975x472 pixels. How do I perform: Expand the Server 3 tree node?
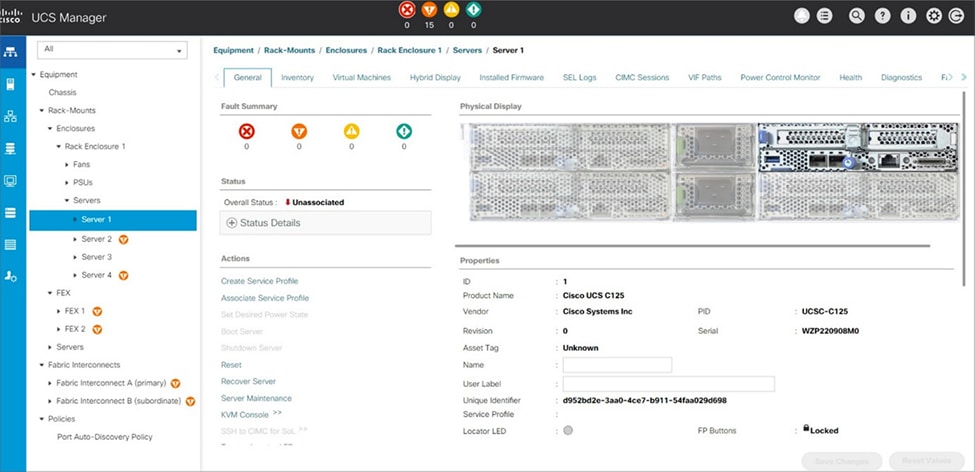tap(76, 257)
